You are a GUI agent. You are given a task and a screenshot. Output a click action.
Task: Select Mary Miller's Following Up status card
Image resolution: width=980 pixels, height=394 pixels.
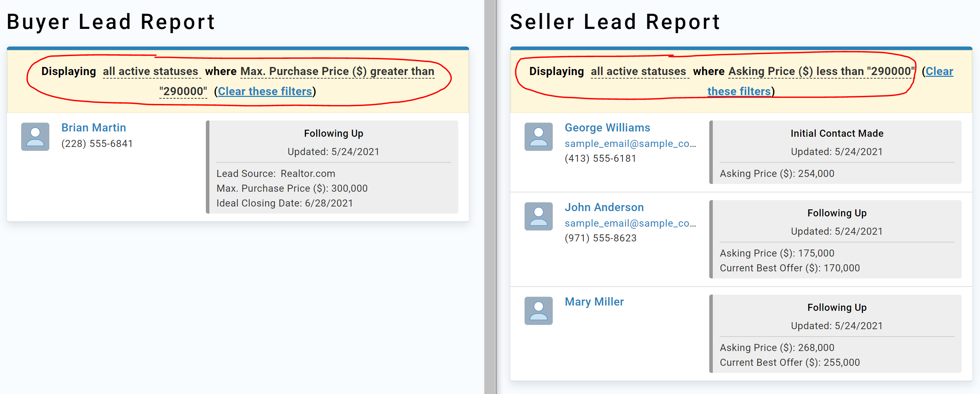[837, 333]
